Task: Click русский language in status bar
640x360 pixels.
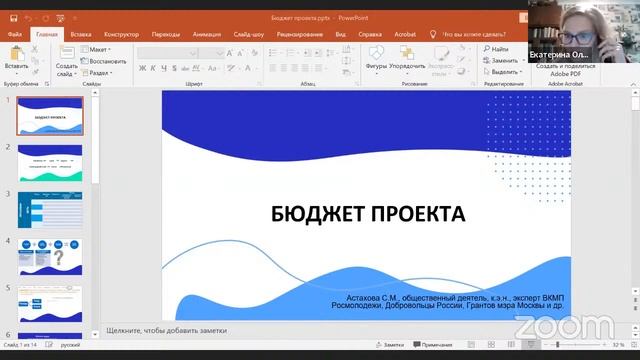Action: (x=70, y=345)
